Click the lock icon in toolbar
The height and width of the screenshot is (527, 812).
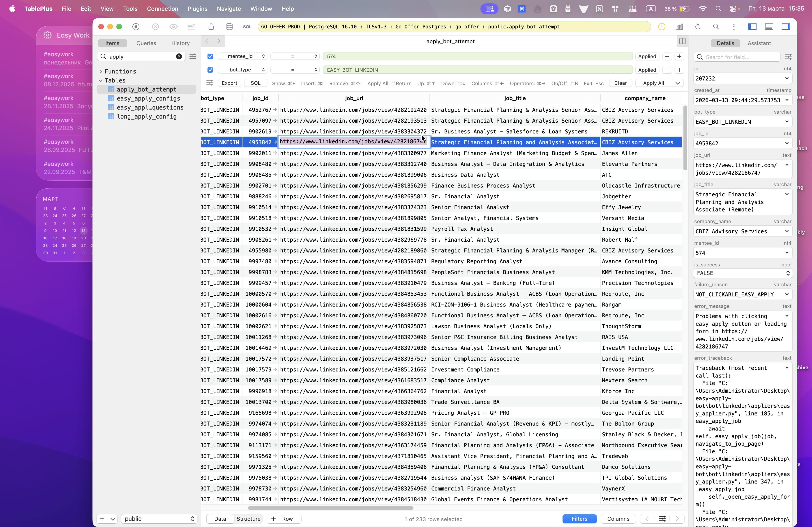[211, 27]
